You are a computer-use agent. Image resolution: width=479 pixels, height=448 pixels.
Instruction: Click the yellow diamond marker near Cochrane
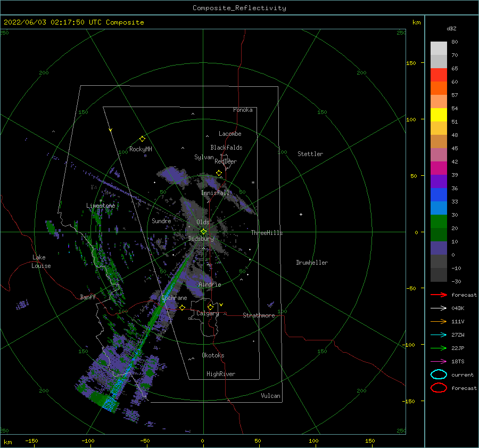pyautogui.click(x=183, y=307)
